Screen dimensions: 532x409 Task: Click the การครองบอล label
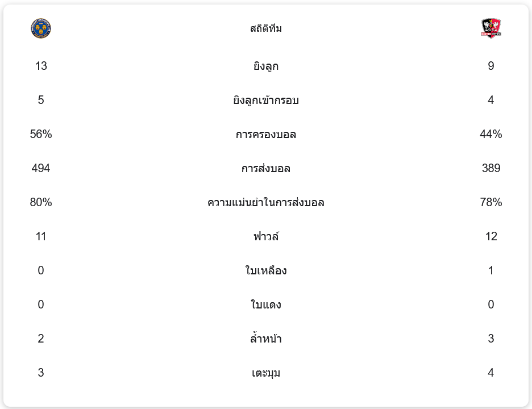266,135
